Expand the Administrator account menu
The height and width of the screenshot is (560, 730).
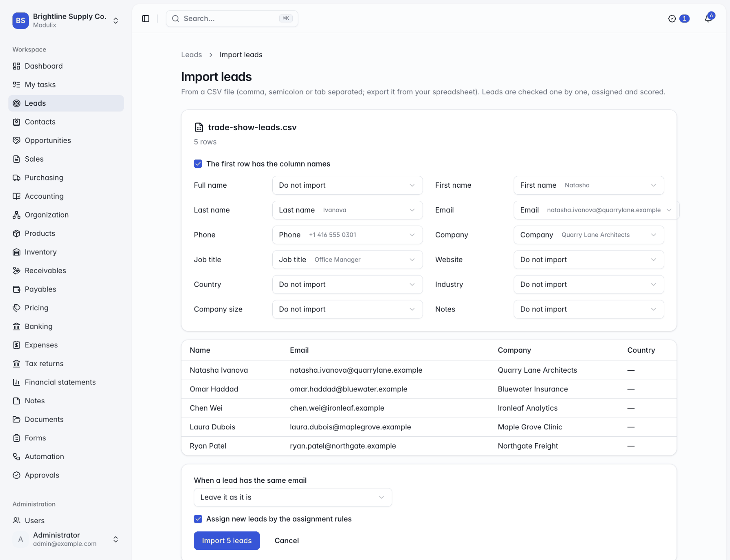(66, 539)
